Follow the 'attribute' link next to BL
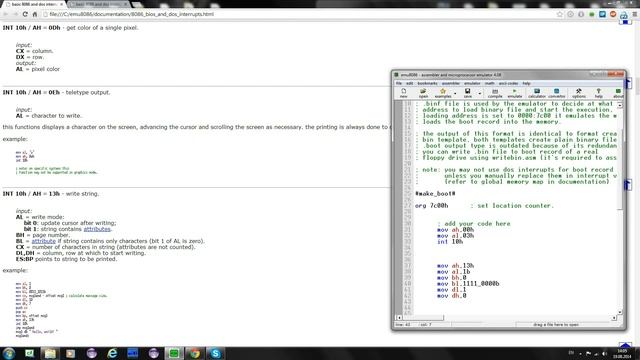Viewport: 640px width, 360px height. tap(44, 241)
